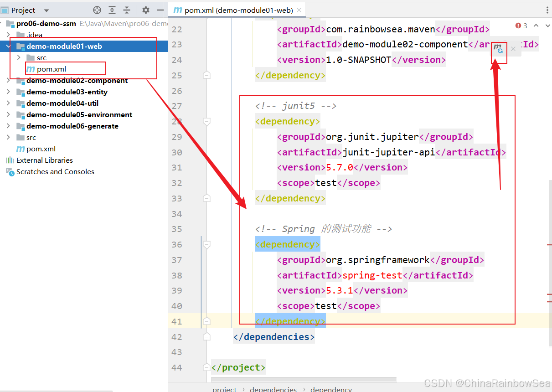Click the Maven load changes floating icon
552x392 pixels.
499,48
